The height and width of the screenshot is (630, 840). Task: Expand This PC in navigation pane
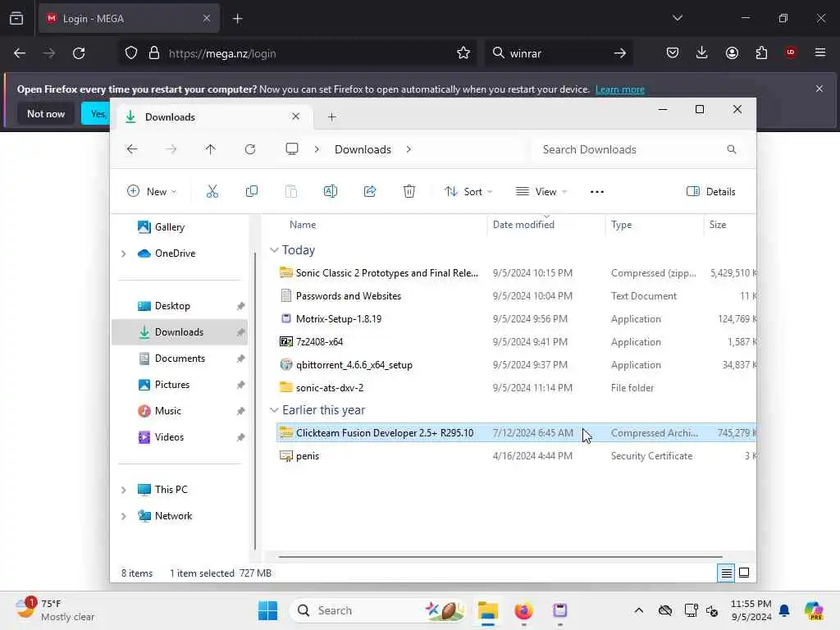124,490
